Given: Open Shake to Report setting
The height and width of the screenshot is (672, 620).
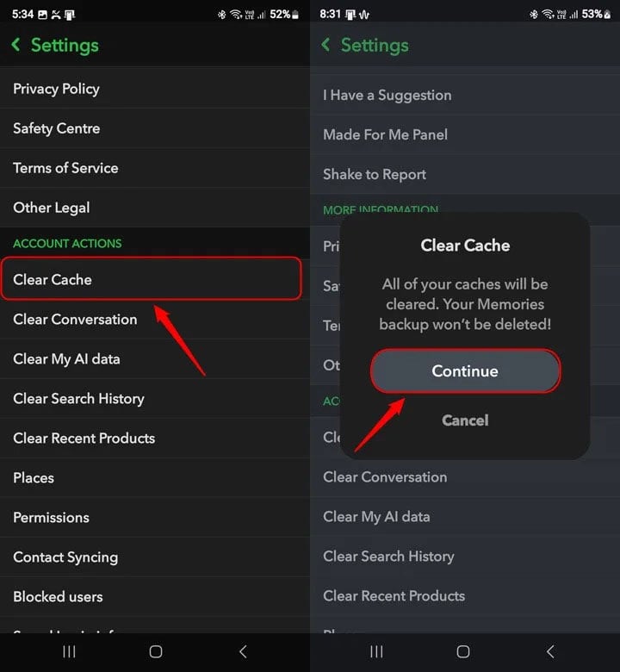Looking at the screenshot, I should [x=375, y=174].
